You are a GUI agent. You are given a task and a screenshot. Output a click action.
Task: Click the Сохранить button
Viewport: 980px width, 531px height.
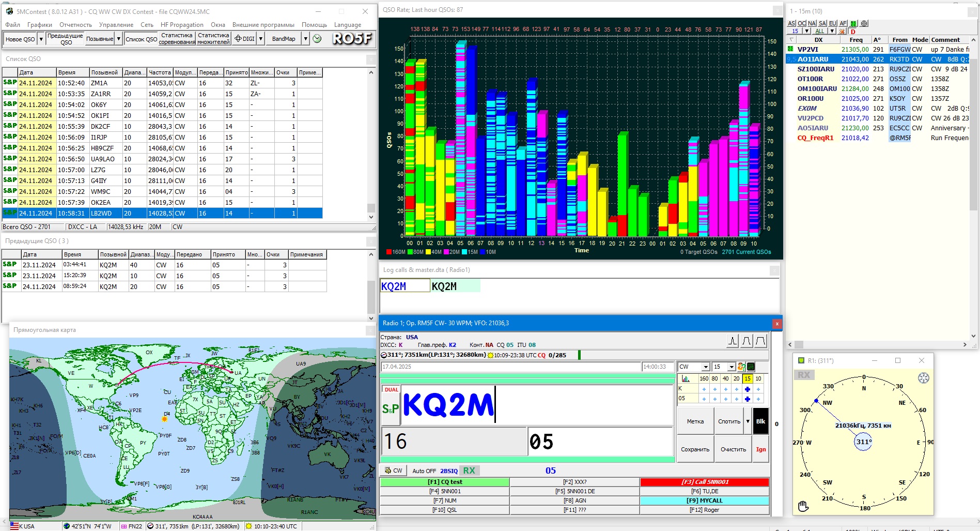[x=695, y=449]
